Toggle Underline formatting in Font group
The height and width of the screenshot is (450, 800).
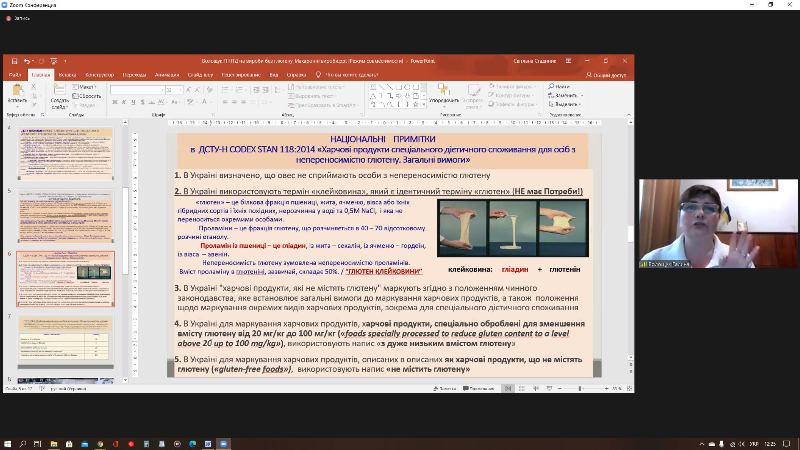tap(131, 104)
